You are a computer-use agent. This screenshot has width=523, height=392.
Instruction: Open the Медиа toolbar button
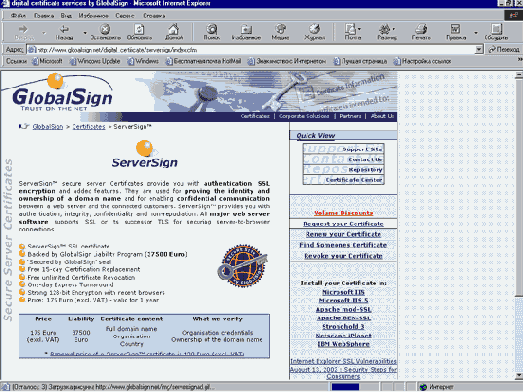[x=280, y=32]
